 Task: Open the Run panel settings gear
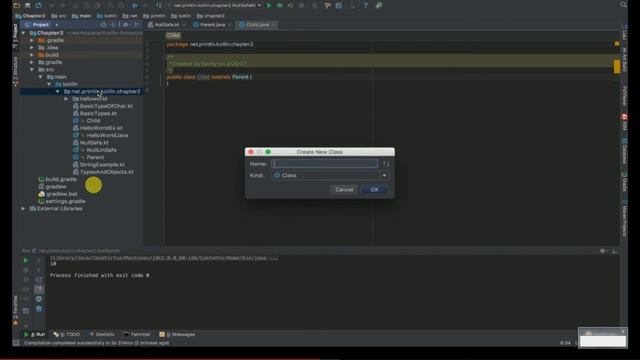(602, 251)
